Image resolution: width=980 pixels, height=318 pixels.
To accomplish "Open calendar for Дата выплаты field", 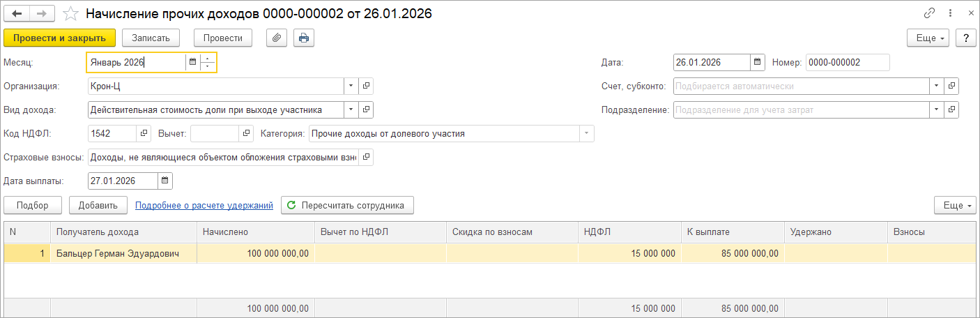I will 165,181.
